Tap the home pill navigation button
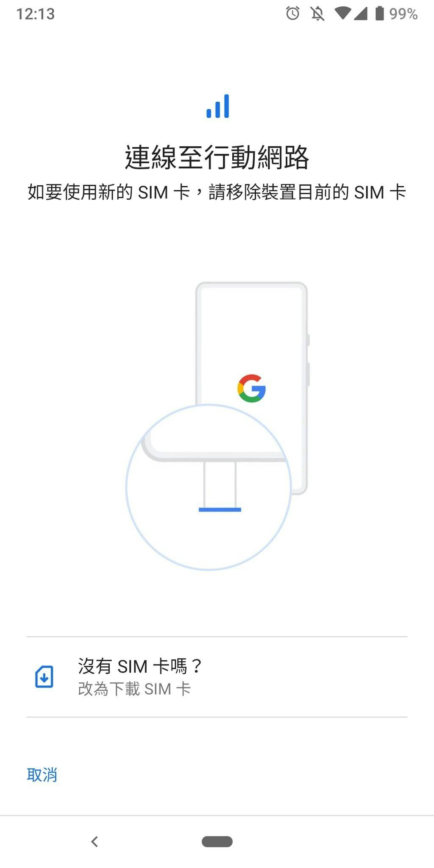The image size is (434, 868). [x=217, y=842]
